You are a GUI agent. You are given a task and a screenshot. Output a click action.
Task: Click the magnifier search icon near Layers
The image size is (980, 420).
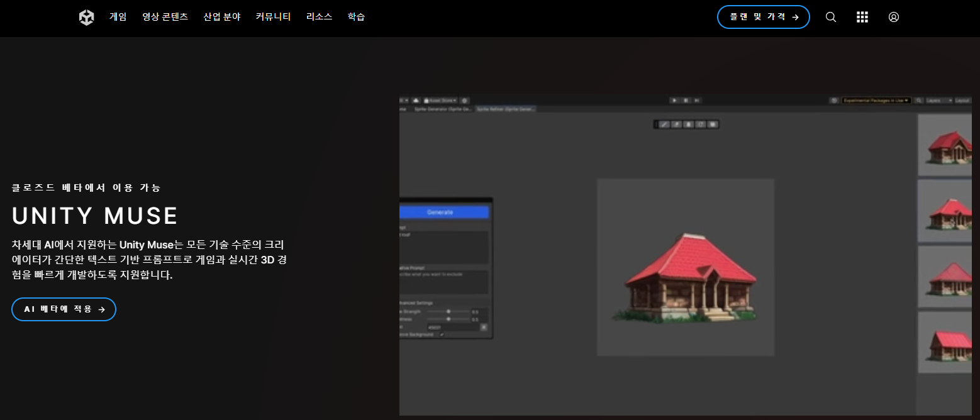(x=920, y=100)
